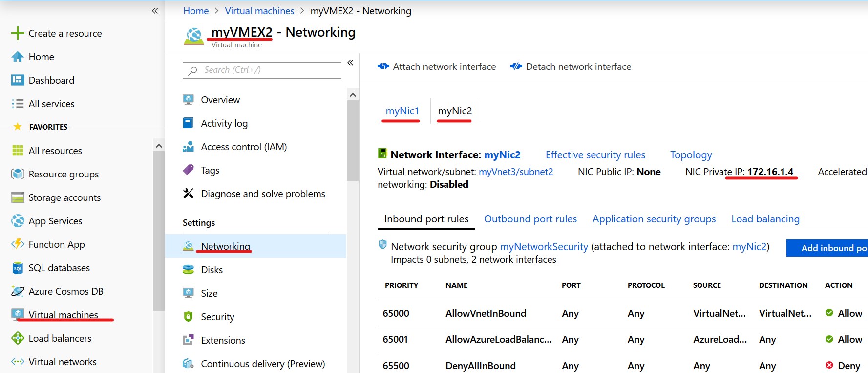
Task: Click the Continuous delivery (Preview) icon
Action: point(188,364)
